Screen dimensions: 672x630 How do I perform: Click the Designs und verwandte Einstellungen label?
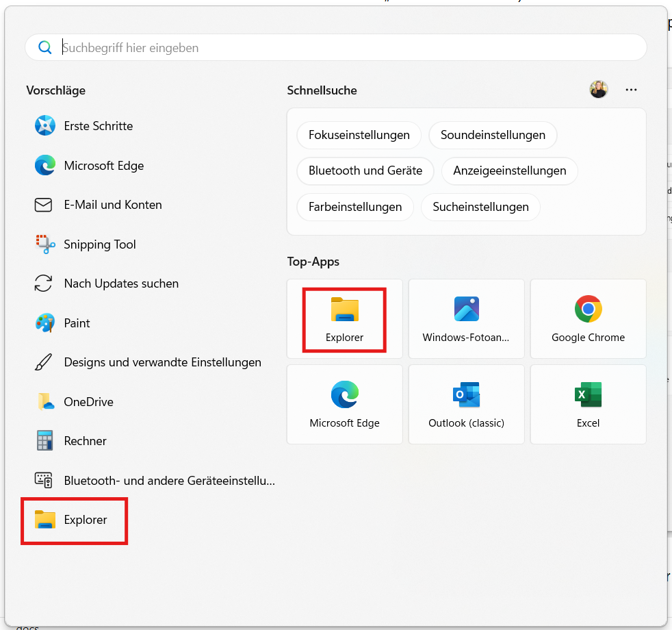coord(162,362)
